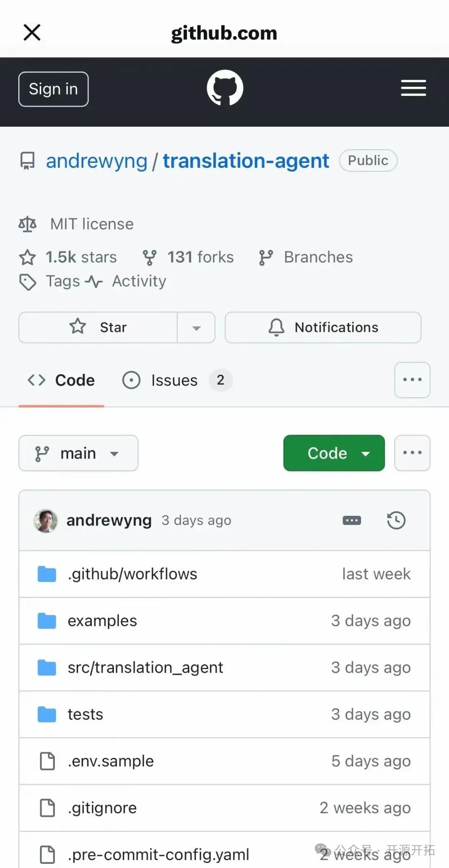Click the 'last week' timestamp for .github/workflows
Viewport: 449px width, 868px height.
(x=376, y=574)
